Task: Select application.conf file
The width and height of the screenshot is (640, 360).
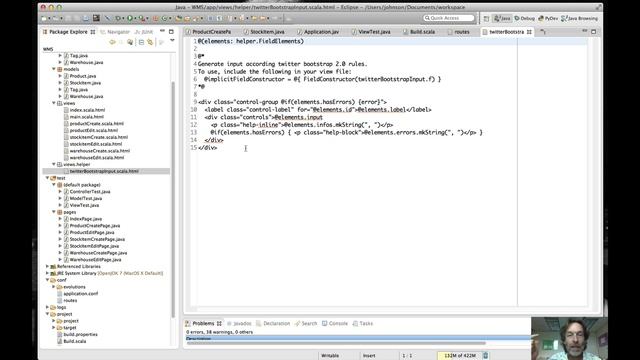Action: 80,294
